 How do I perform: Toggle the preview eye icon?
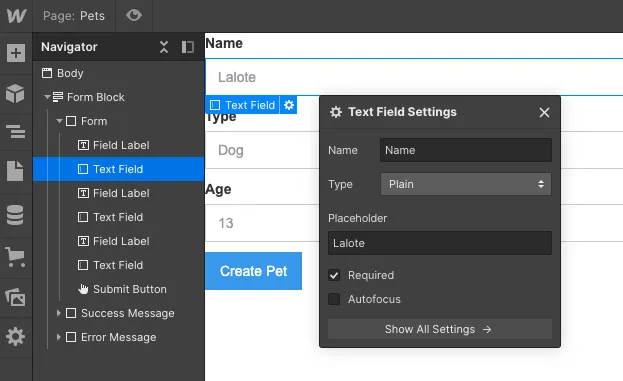click(x=134, y=15)
